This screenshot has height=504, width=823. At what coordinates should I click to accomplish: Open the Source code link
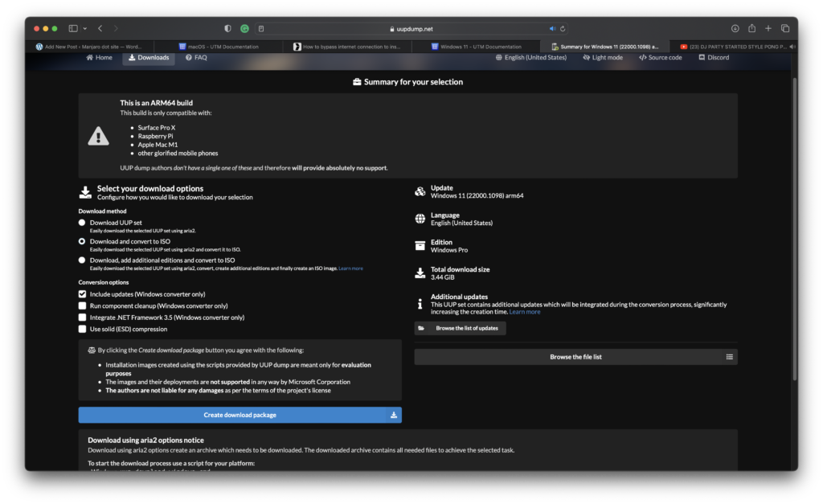[661, 57]
